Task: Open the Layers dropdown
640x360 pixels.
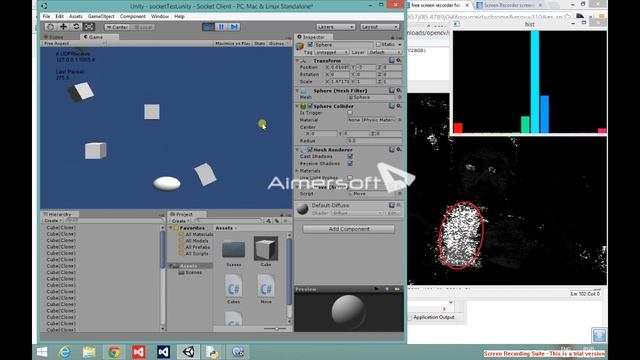Action: 336,27
